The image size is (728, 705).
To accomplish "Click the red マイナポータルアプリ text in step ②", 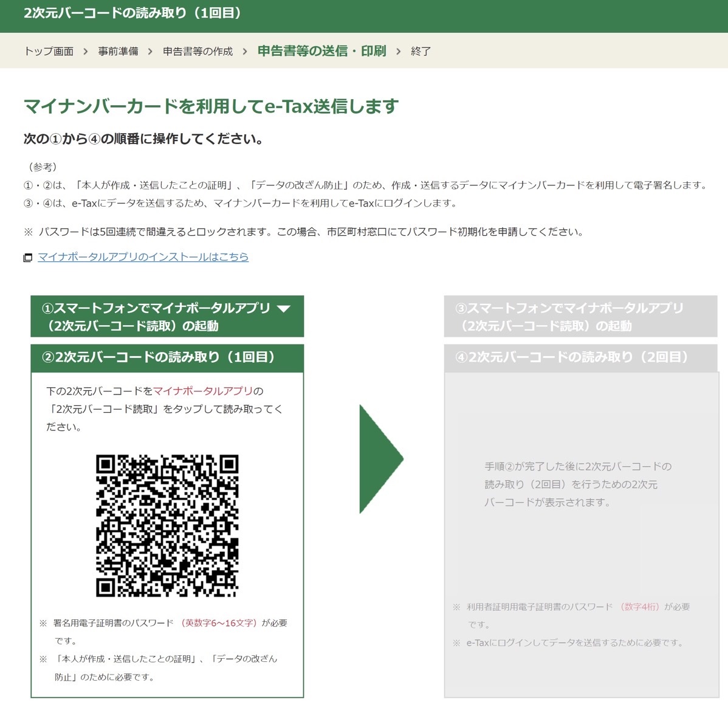I will point(203,391).
